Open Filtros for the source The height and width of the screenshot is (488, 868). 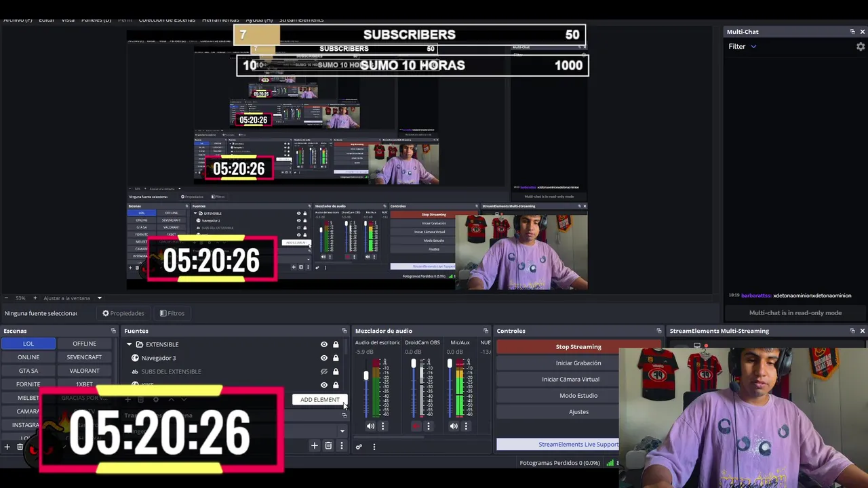172,313
